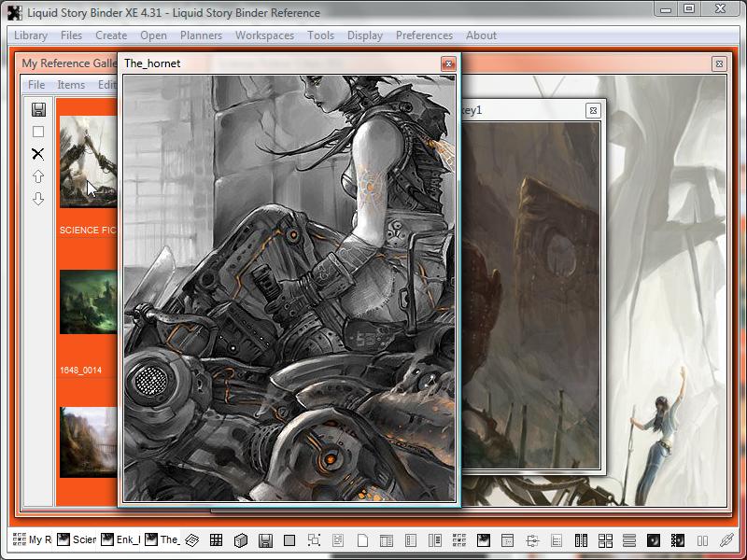Open the Planners menu
This screenshot has width=747, height=560.
[201, 35]
